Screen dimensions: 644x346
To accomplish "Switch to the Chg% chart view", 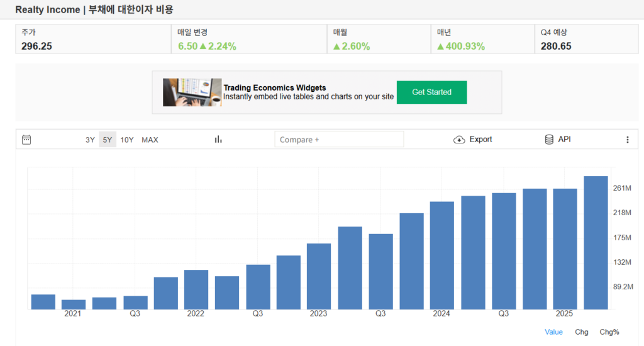I will pyautogui.click(x=609, y=332).
